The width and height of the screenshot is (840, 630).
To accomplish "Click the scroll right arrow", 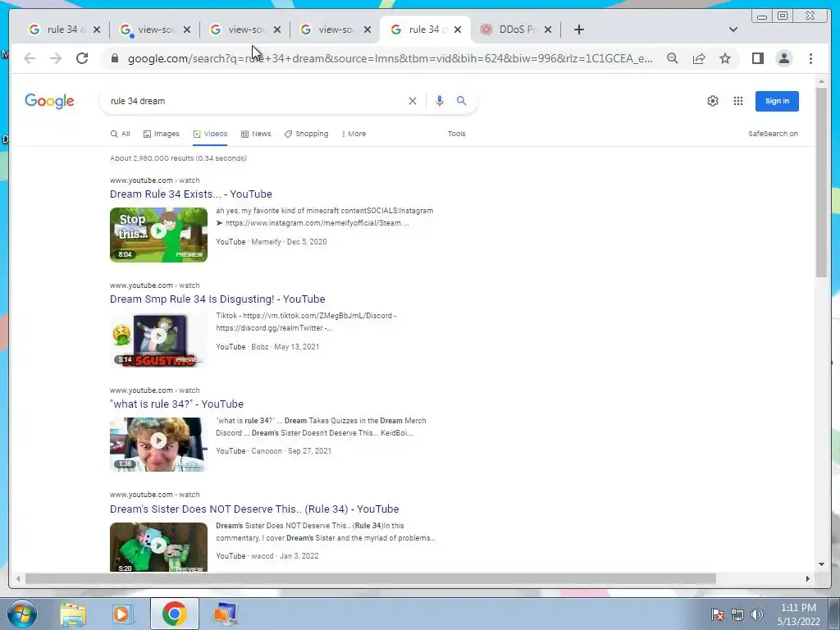I will coord(808,578).
